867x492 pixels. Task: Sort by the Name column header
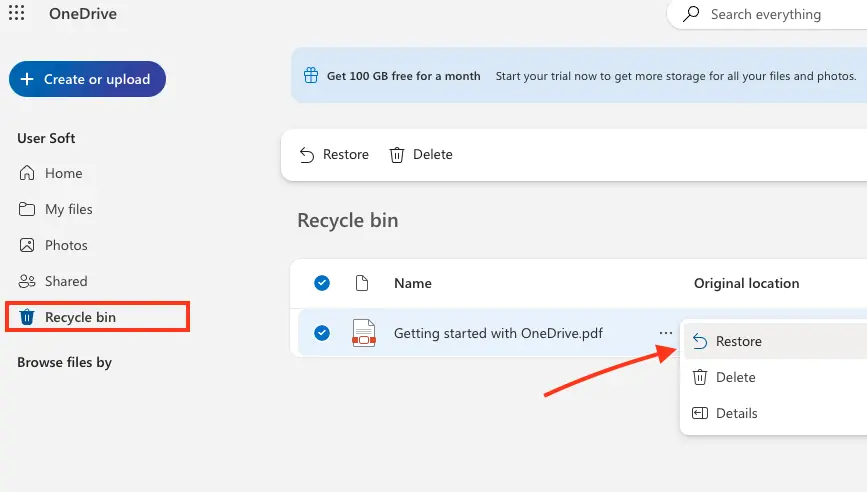pyautogui.click(x=412, y=283)
